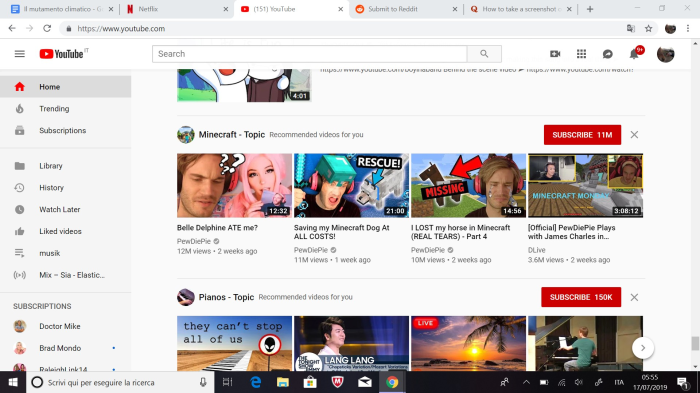Dismiss the Pianos - Topic section
This screenshot has width=700, height=393.
pos(634,297)
